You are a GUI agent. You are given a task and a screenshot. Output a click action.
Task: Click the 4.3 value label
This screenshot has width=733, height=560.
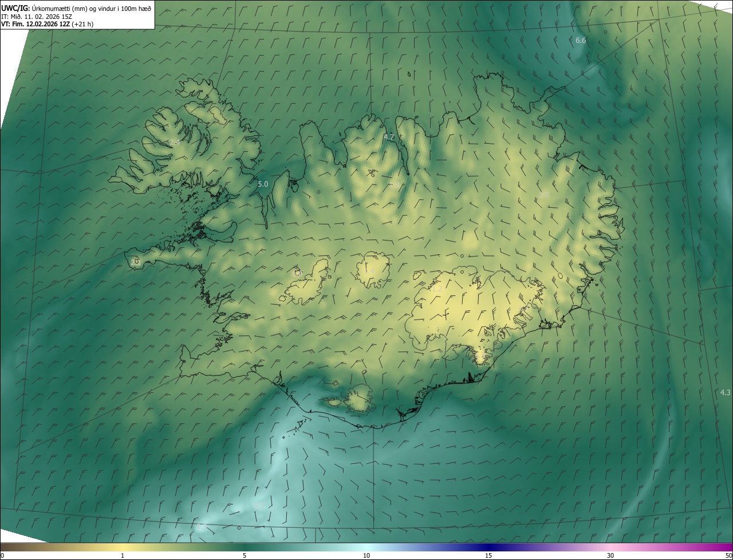725,392
